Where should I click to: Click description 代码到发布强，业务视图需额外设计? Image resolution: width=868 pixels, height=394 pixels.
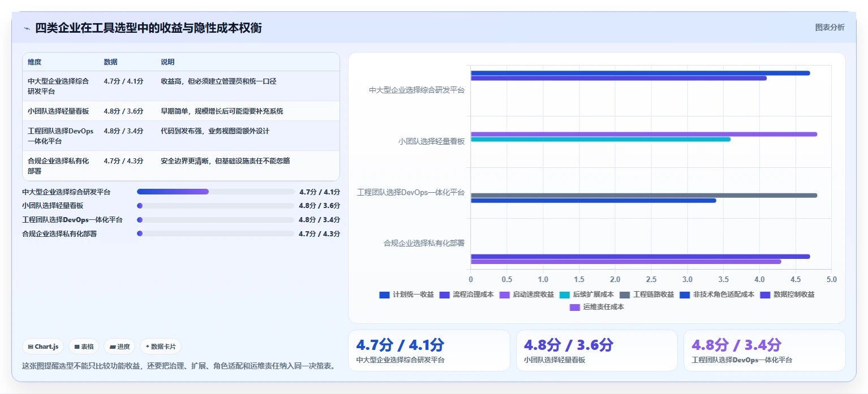215,131
